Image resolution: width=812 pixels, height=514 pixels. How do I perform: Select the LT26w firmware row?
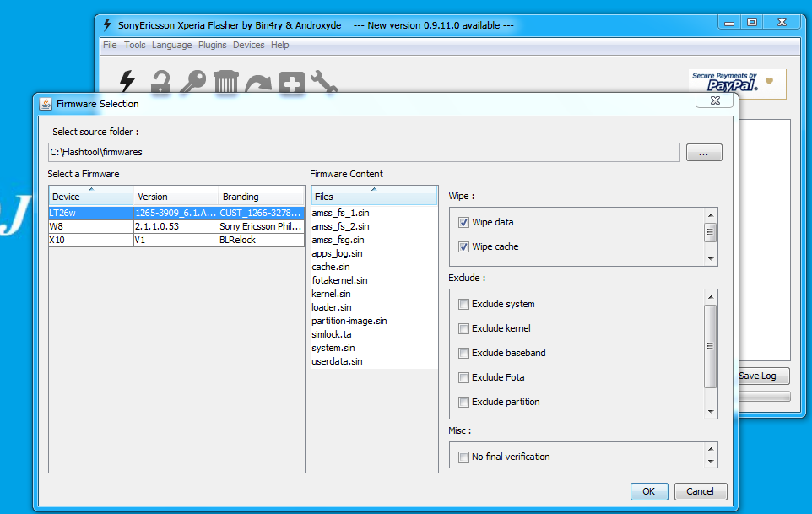tap(176, 213)
